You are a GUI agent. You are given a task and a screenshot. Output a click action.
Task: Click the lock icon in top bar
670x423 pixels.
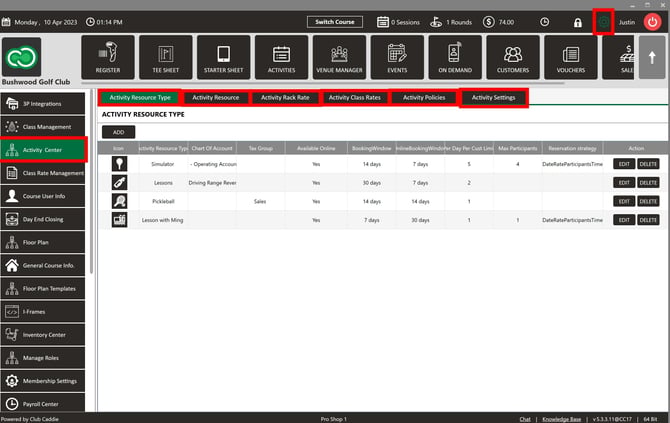577,22
